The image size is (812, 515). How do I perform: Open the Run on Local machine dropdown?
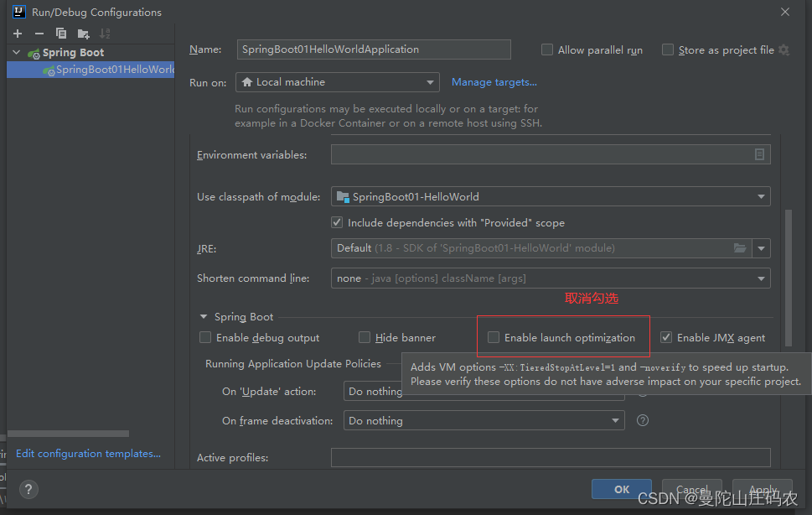[x=338, y=82]
